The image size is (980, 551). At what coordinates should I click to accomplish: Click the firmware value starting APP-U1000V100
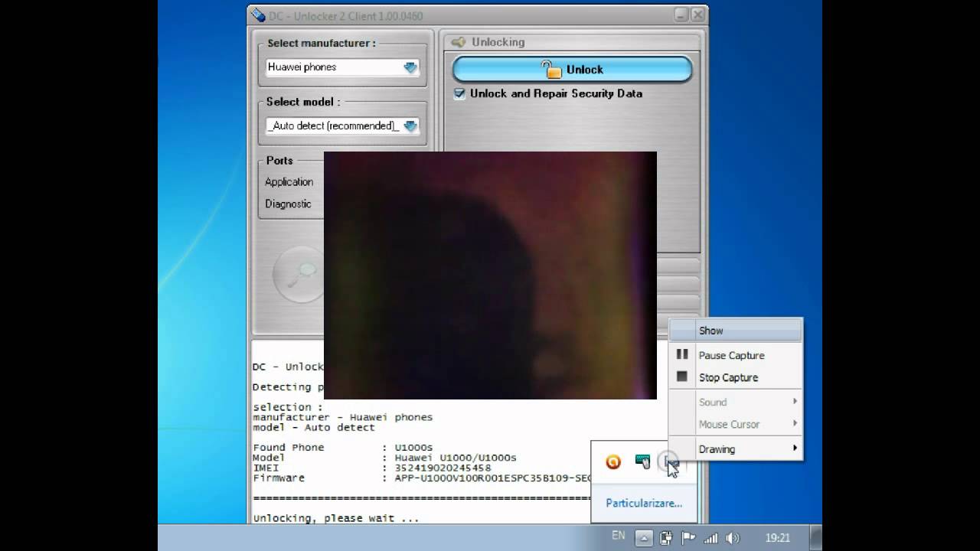[493, 478]
